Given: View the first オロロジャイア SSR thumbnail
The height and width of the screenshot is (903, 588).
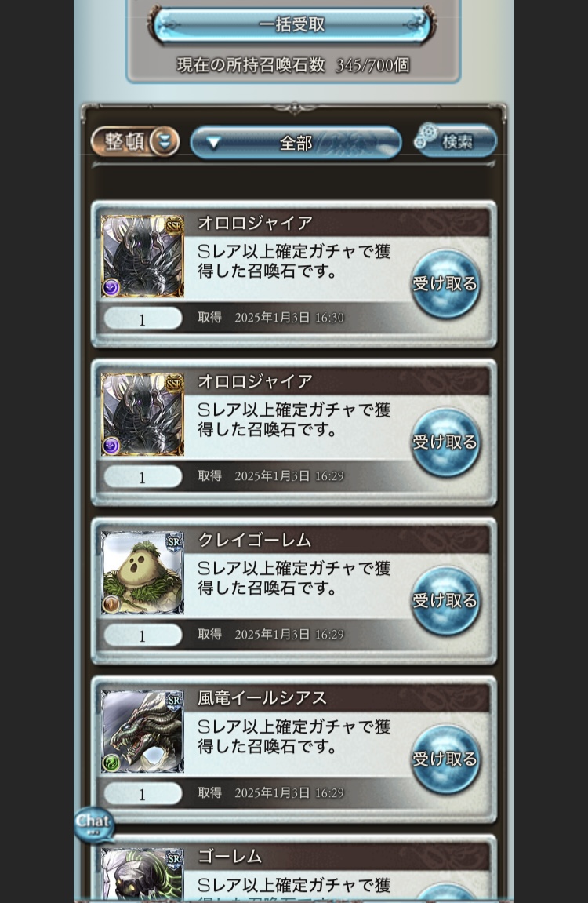Looking at the screenshot, I should tap(143, 257).
